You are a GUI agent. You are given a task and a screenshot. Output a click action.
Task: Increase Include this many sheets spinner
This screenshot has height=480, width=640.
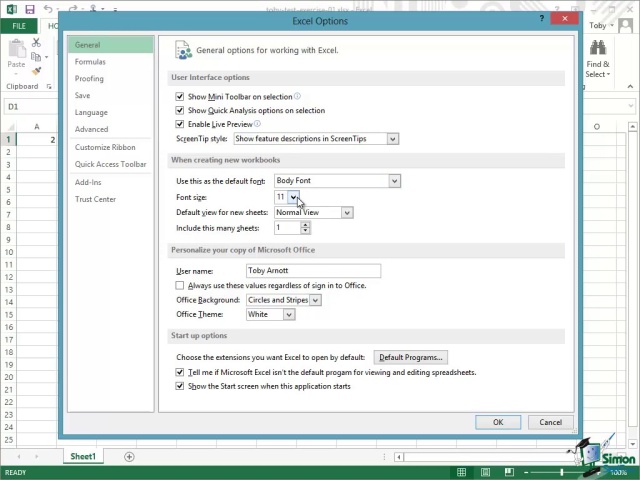[x=305, y=224]
